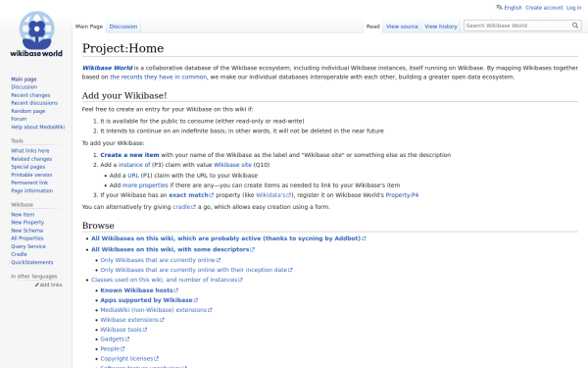The height and width of the screenshot is (368, 588).
Task: Open the Permanent link
Action: pos(29,183)
